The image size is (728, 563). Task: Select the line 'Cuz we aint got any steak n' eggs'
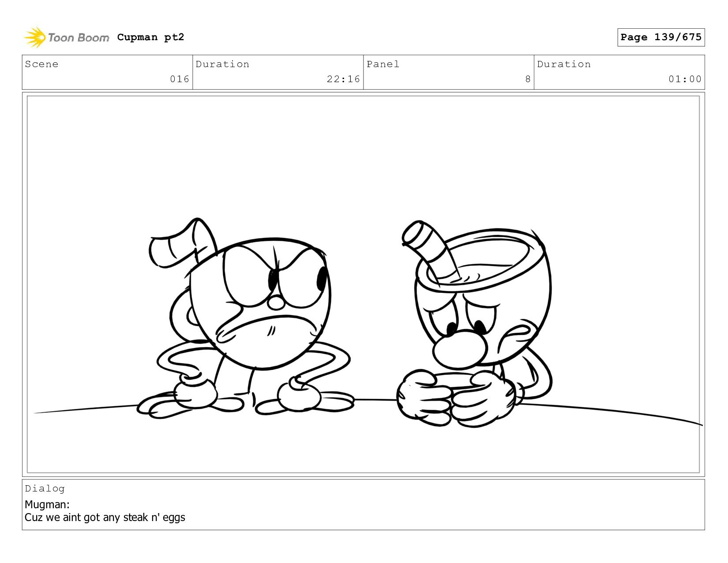pos(105,518)
